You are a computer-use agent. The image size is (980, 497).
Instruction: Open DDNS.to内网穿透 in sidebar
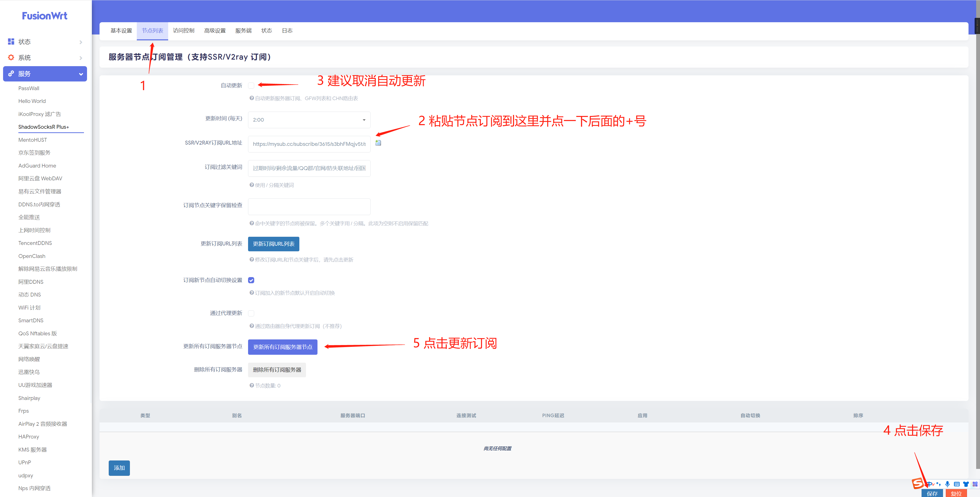point(39,204)
